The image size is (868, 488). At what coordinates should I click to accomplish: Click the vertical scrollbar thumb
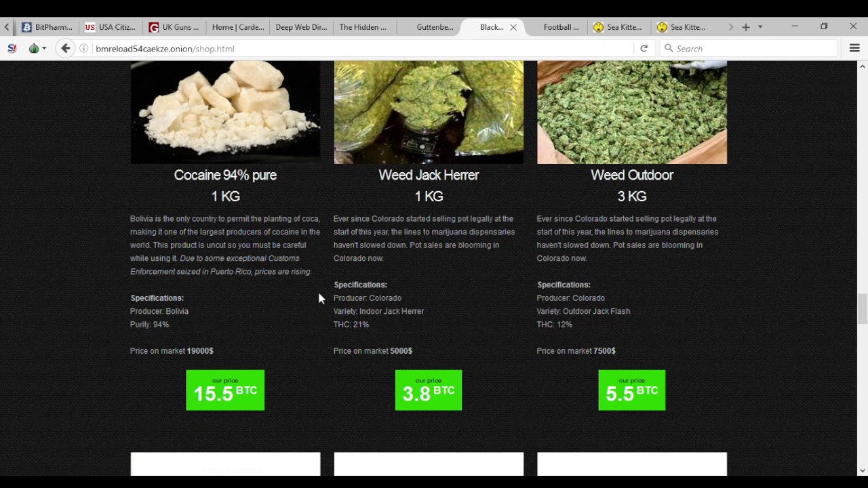pos(862,310)
